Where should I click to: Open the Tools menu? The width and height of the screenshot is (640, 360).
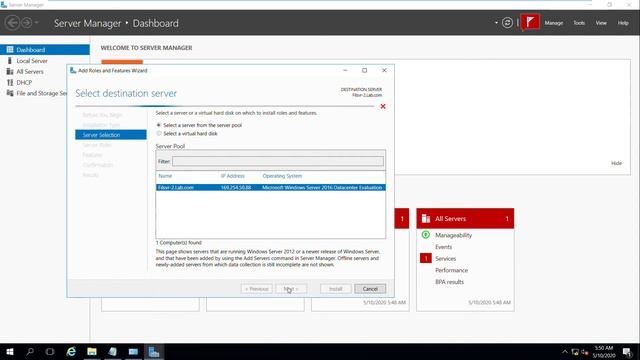point(579,23)
